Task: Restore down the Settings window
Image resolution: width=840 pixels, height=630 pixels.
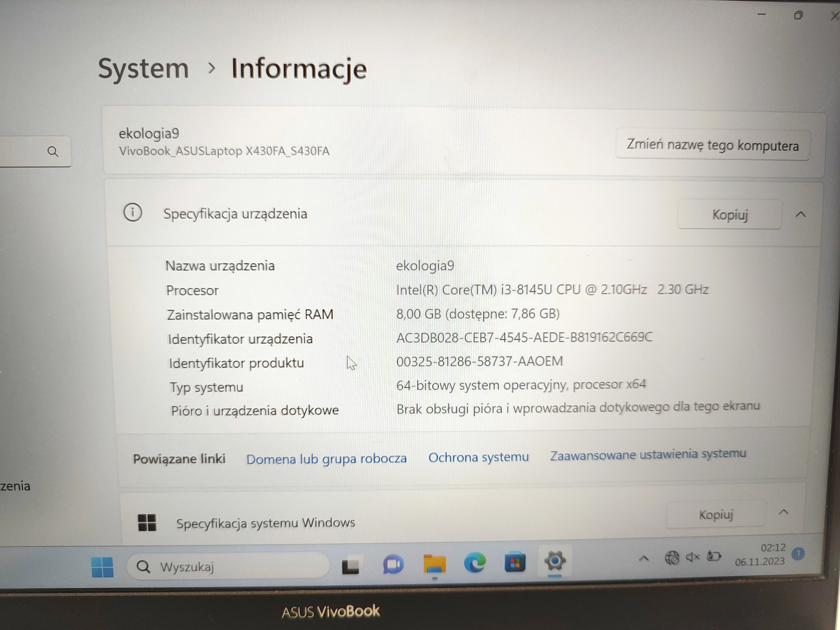Action: [x=798, y=16]
